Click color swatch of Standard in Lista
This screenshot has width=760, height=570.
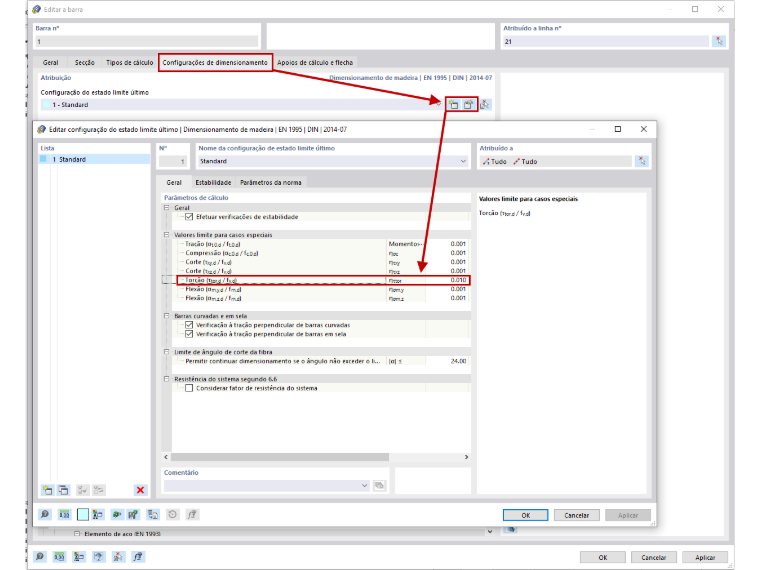(x=44, y=159)
